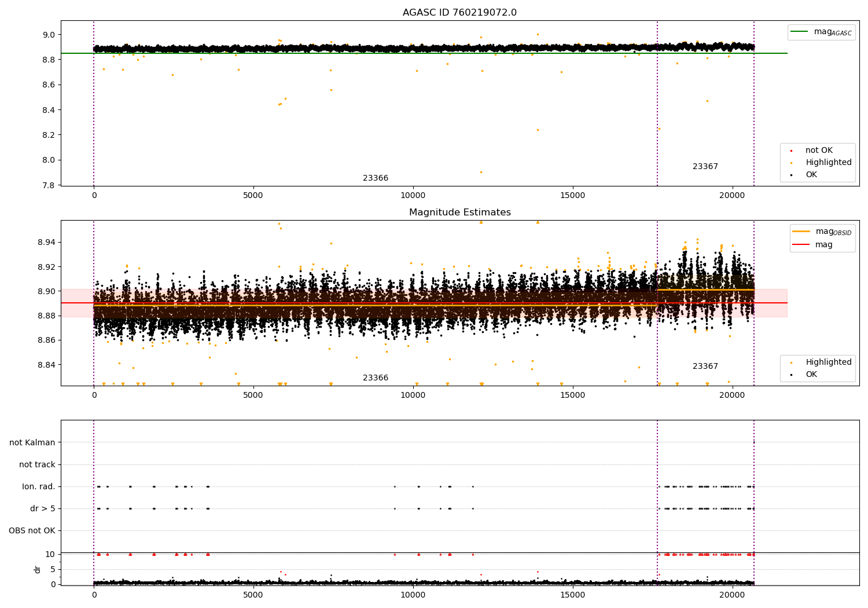Click the green line sample in mag AGASC legend
The width and height of the screenshot is (868, 608).
tap(800, 32)
